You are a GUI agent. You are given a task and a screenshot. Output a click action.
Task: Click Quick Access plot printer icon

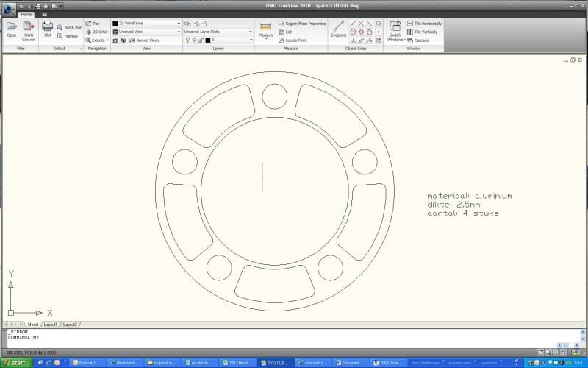[38, 7]
